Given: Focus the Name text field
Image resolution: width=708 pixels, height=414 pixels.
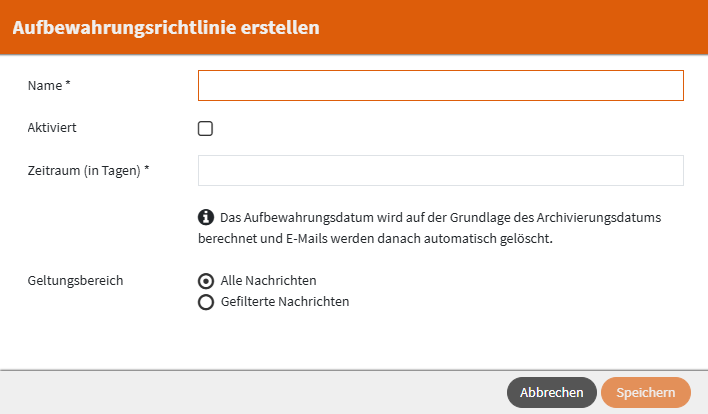Looking at the screenshot, I should point(440,86).
